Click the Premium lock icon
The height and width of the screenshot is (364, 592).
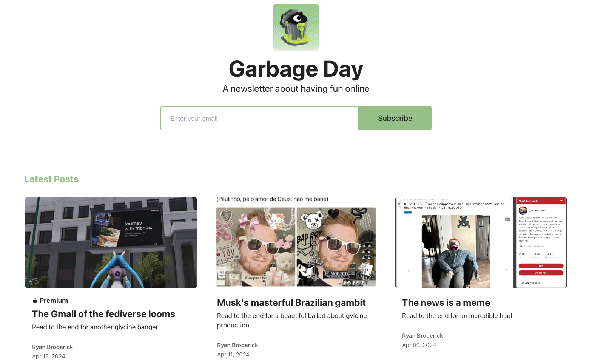point(35,301)
